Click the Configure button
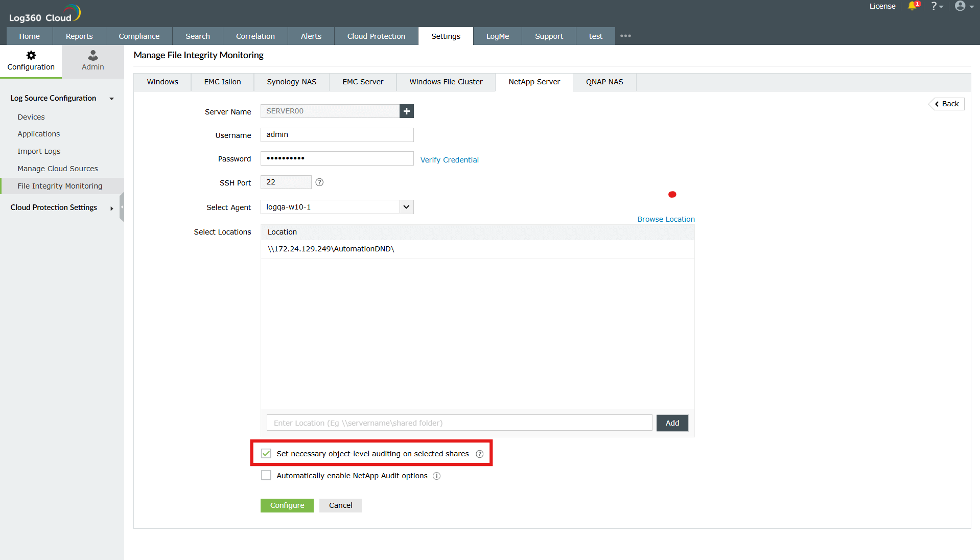Image resolution: width=980 pixels, height=560 pixels. point(287,505)
